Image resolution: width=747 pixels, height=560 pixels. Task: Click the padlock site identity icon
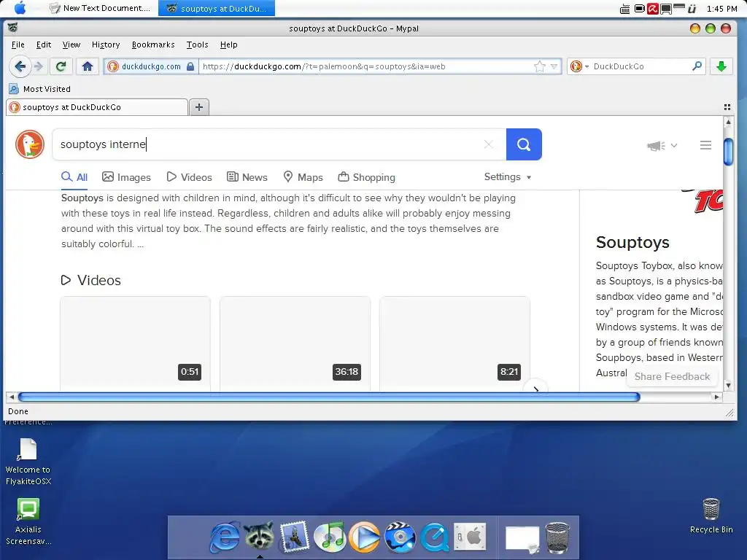tap(190, 66)
